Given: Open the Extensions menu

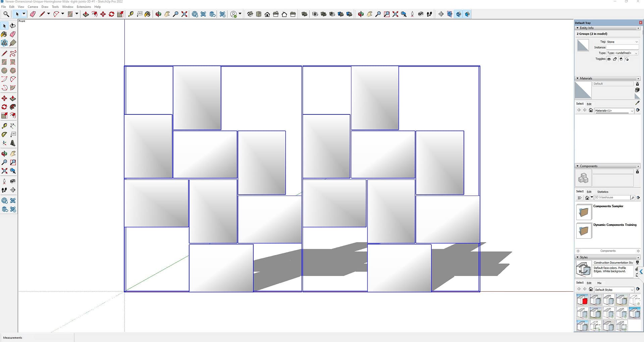Looking at the screenshot, I should click(84, 7).
